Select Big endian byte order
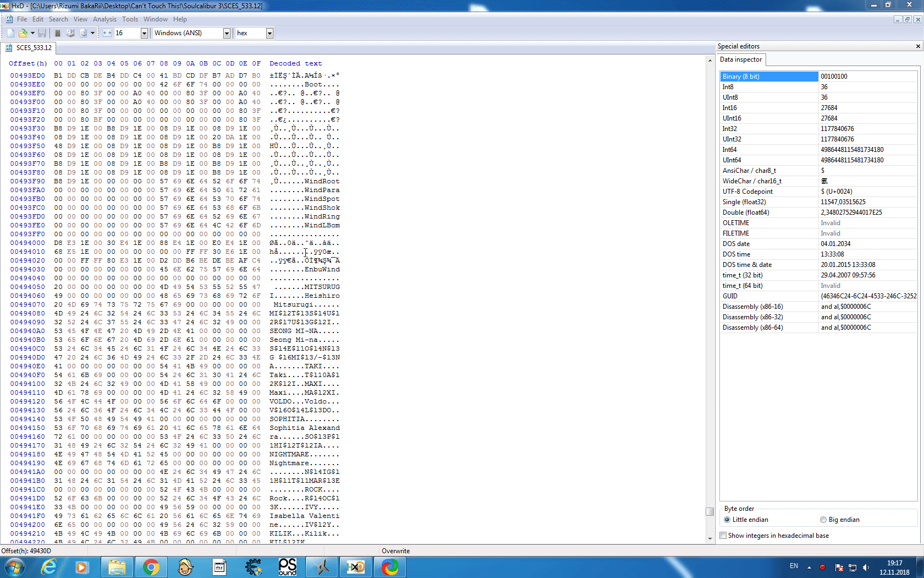 point(839,520)
